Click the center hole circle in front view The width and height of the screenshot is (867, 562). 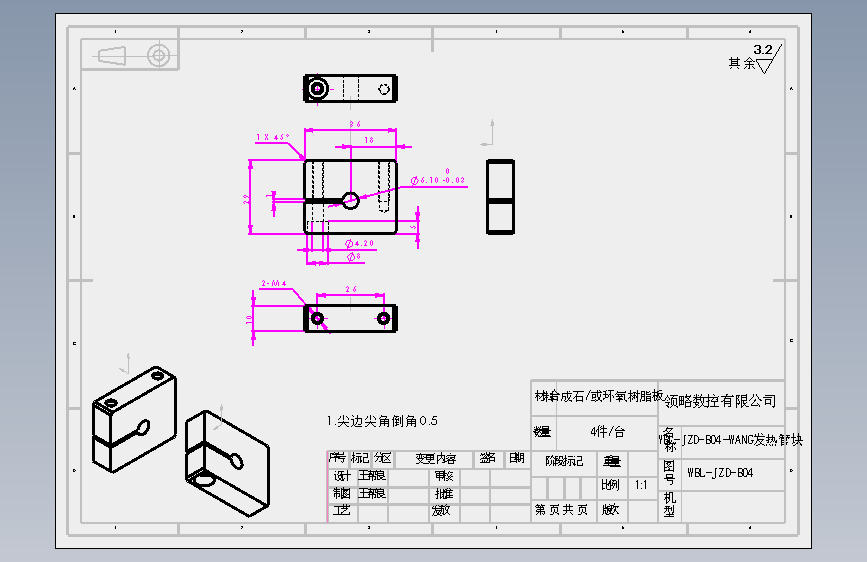pyautogui.click(x=351, y=200)
